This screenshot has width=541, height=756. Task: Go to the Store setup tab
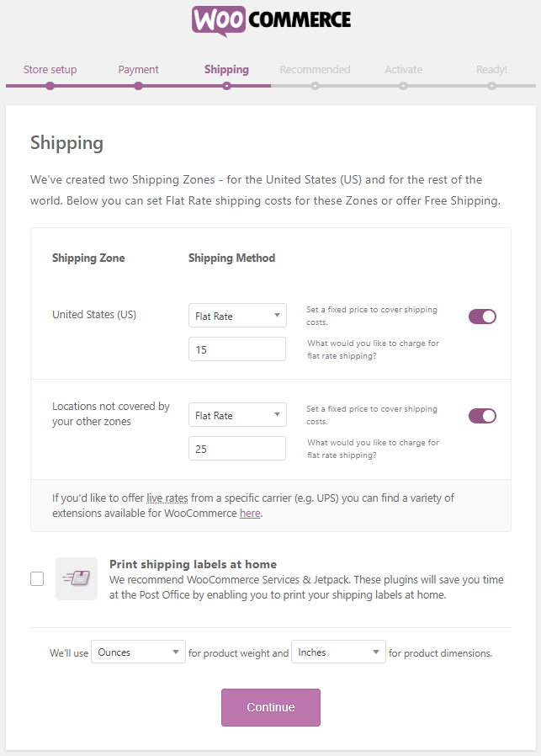click(50, 70)
